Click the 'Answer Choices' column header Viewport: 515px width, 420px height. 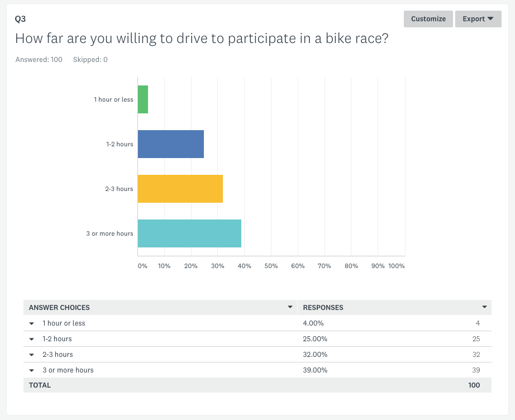tap(59, 308)
